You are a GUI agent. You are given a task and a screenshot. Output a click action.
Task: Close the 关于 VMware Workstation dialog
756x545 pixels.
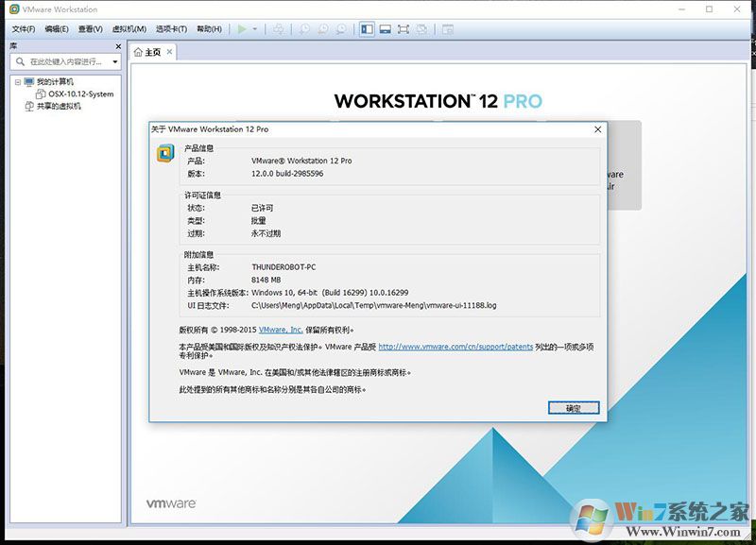(597, 129)
